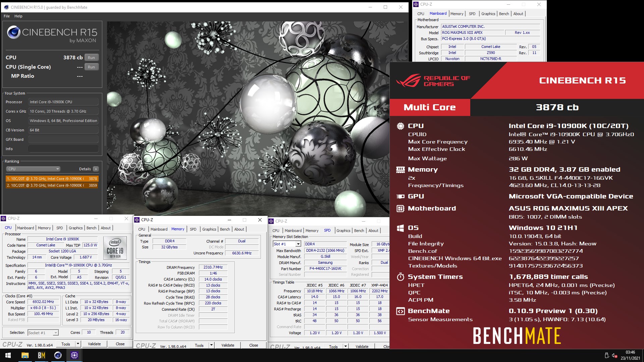Click Close in CPU-Z CPU window

(x=120, y=344)
